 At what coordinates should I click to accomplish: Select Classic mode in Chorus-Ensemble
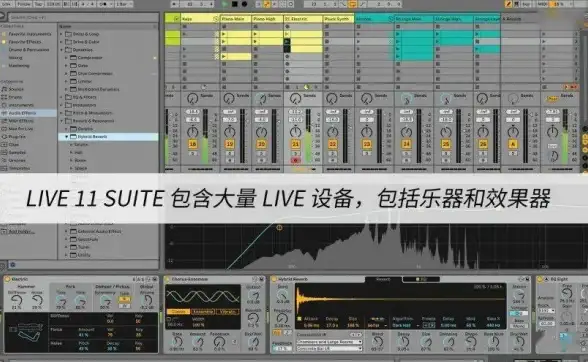[178, 312]
